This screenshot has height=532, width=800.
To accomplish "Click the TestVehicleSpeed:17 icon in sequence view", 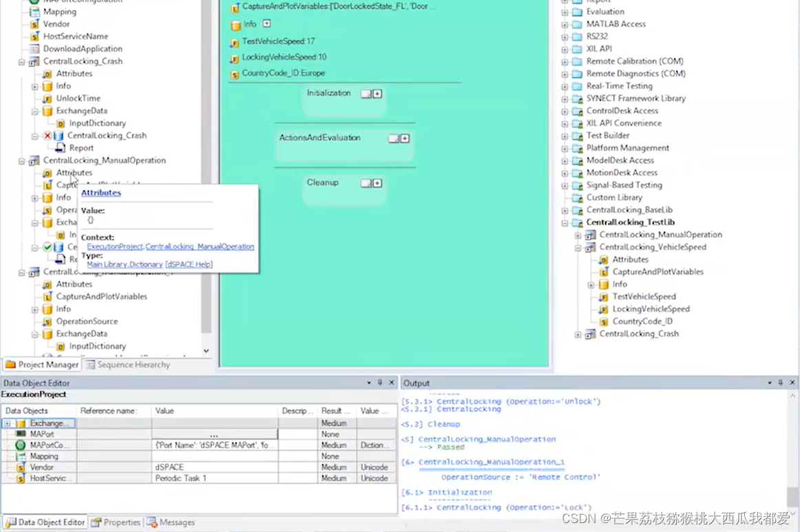I will 234,42.
